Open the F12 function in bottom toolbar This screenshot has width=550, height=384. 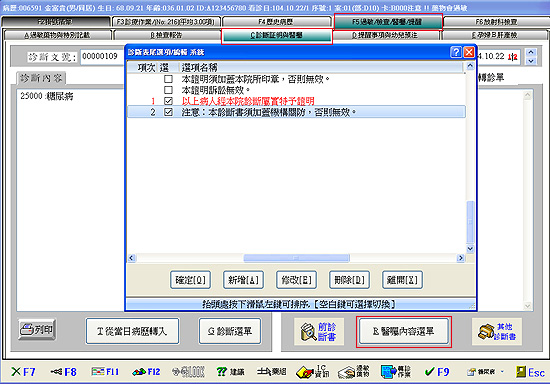[x=146, y=372]
